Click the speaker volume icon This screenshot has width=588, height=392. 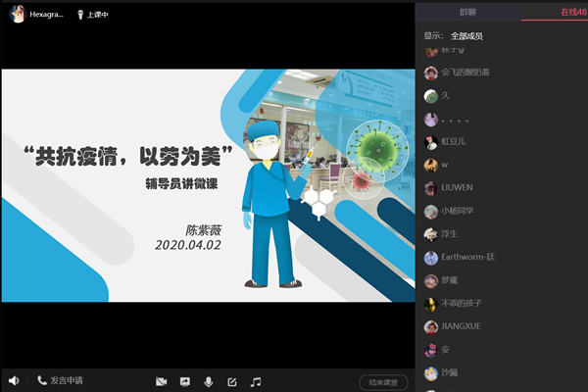14,380
